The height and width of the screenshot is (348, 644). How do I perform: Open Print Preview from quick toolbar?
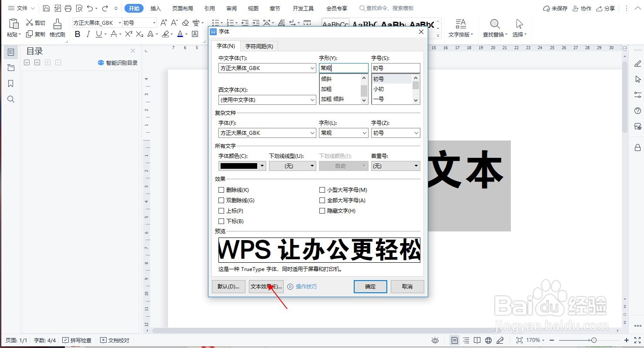pos(79,8)
